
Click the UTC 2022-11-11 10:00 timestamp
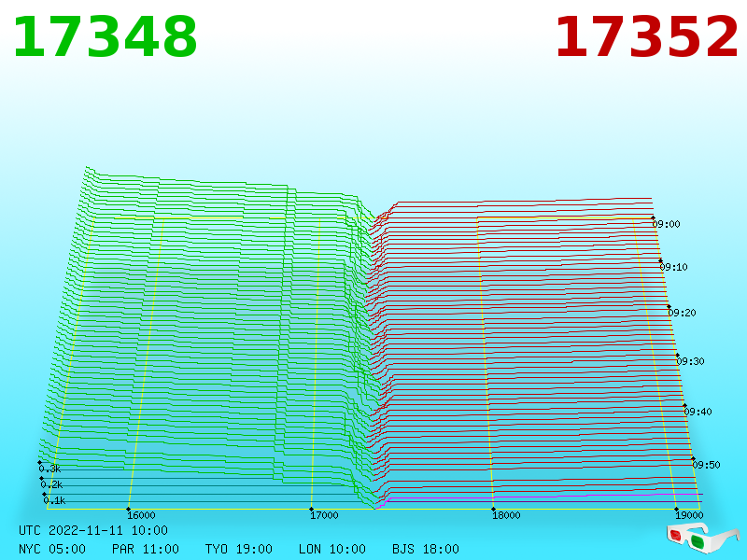pos(93,530)
